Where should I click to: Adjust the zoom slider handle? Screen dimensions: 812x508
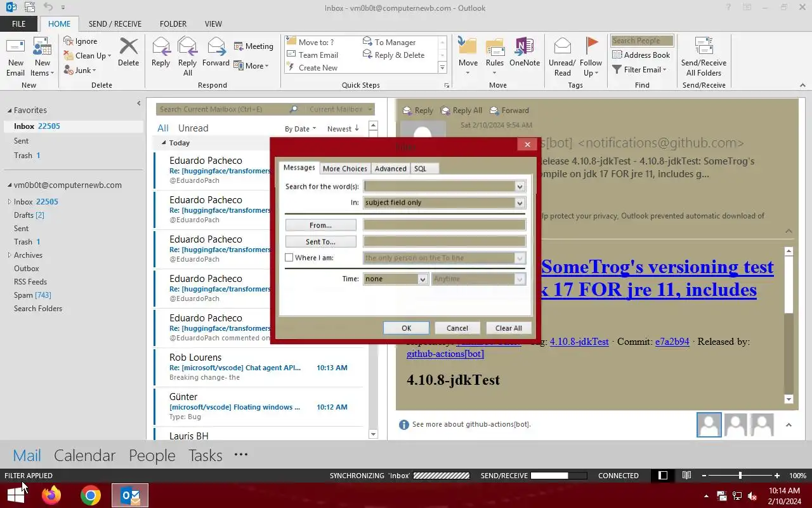coord(740,476)
